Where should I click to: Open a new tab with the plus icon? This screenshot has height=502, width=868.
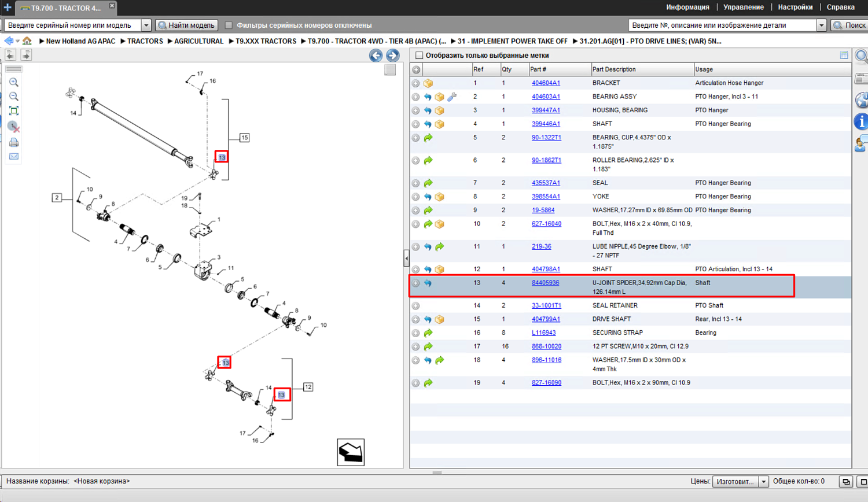7,8
